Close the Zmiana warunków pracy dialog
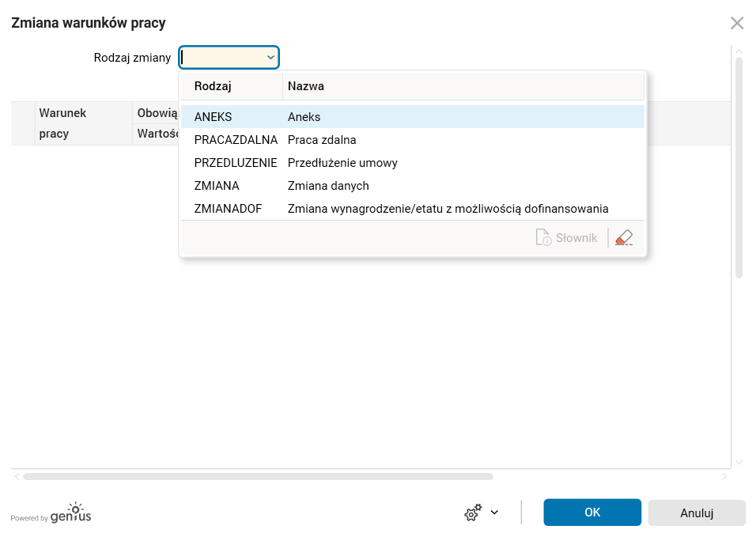This screenshot has width=756, height=537. tap(737, 23)
